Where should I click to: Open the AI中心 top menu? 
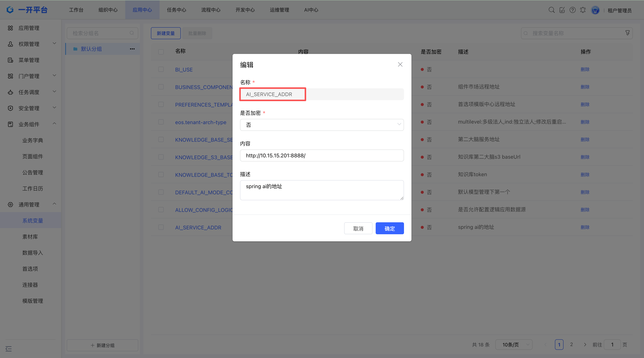[x=311, y=10]
